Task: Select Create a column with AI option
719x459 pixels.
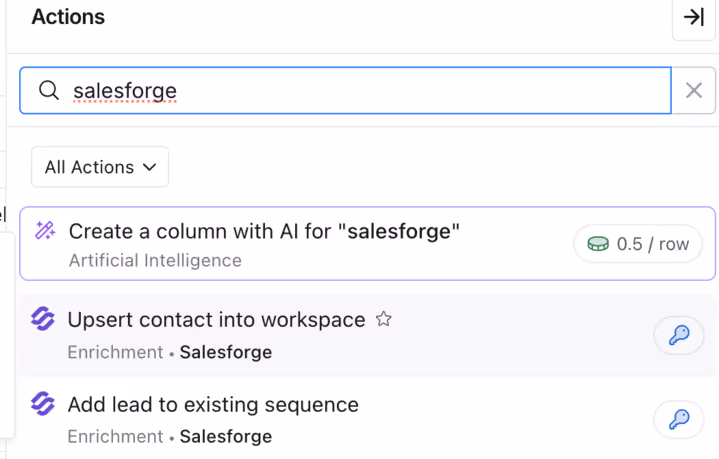Action: pyautogui.click(x=264, y=232)
